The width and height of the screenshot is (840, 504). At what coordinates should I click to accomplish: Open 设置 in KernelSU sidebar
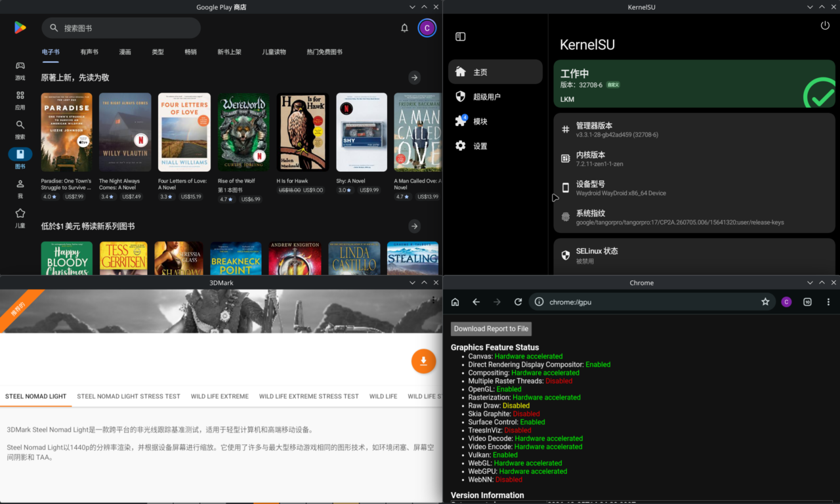495,146
